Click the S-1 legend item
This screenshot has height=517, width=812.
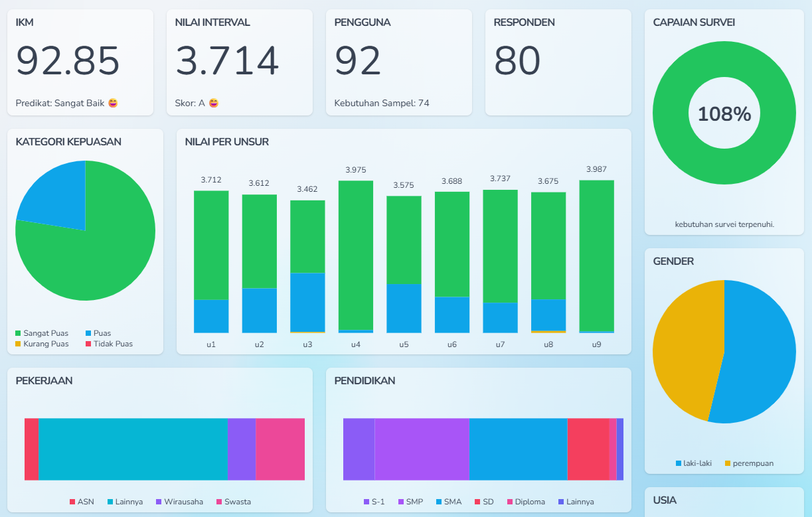pyautogui.click(x=374, y=502)
